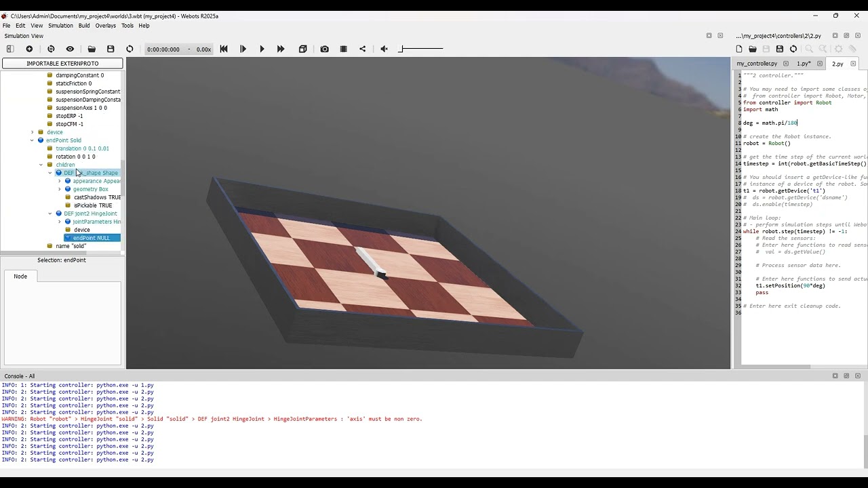This screenshot has height=488, width=868.
Task: Select translation 0 0.1 0.01 field
Action: click(x=82, y=148)
